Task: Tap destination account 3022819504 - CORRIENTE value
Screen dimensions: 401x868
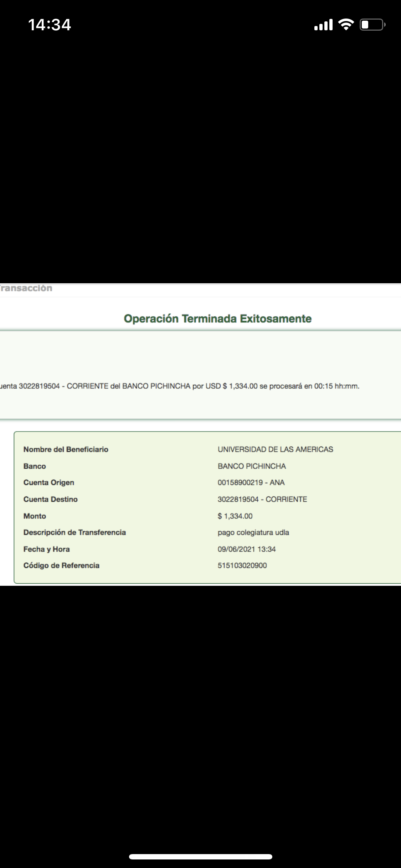Action: pos(262,499)
